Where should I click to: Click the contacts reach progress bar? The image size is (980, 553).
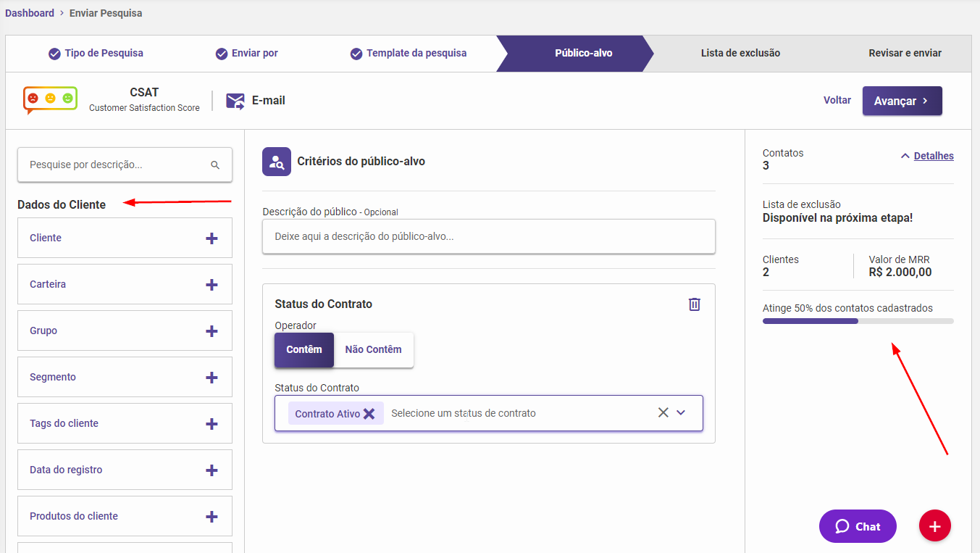(x=858, y=321)
